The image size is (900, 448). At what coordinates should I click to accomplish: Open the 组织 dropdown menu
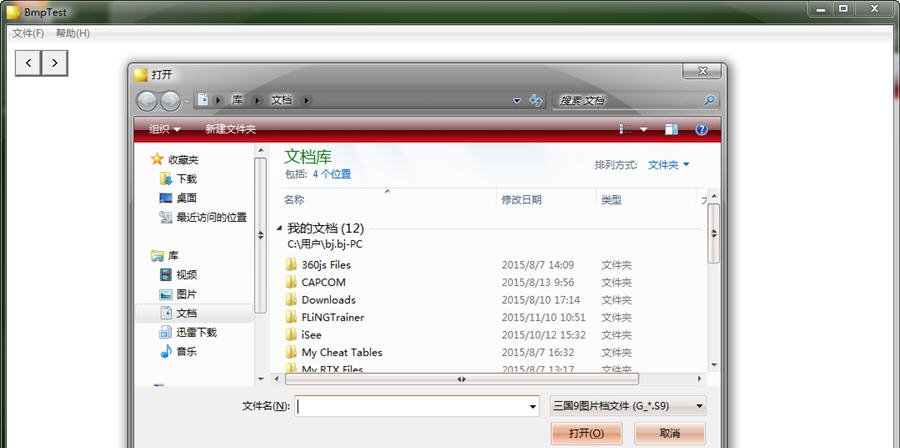point(165,129)
